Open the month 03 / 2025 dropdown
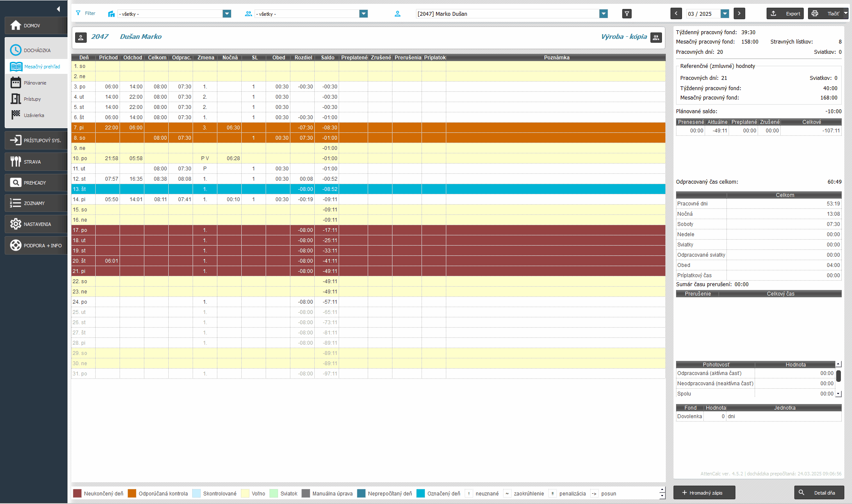Viewport: 852px width, 504px height. click(x=725, y=14)
